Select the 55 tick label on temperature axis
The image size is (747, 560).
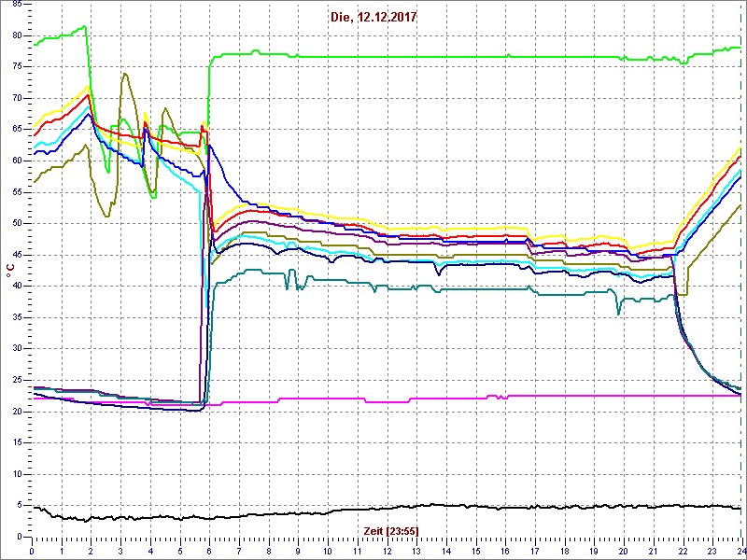(16, 192)
